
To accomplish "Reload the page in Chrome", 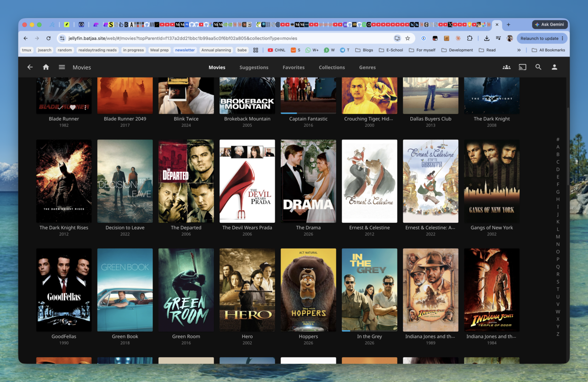I will 49,39.
